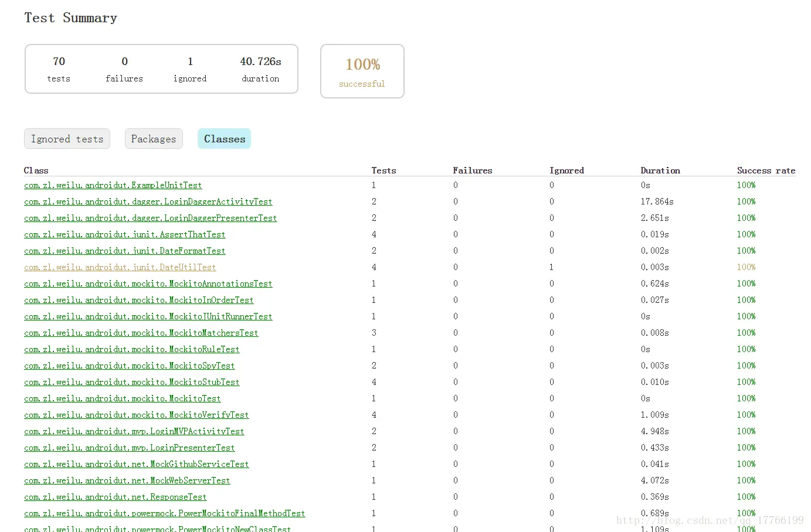Click the 70 tests summary counter
The width and height of the screenshot is (811, 532).
[x=59, y=69]
